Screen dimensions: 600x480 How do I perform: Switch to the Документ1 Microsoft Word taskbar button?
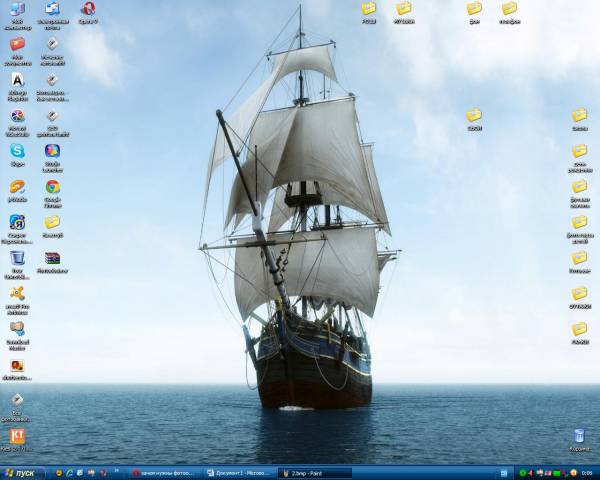(x=238, y=473)
